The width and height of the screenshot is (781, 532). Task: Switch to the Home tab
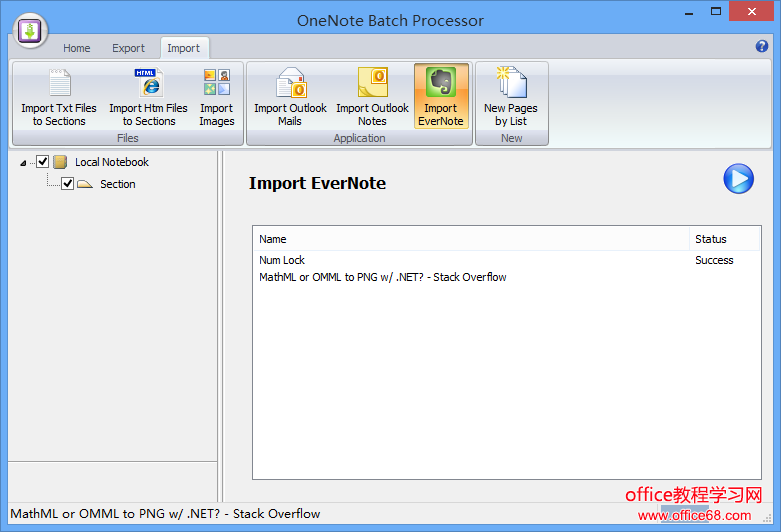tap(77, 48)
